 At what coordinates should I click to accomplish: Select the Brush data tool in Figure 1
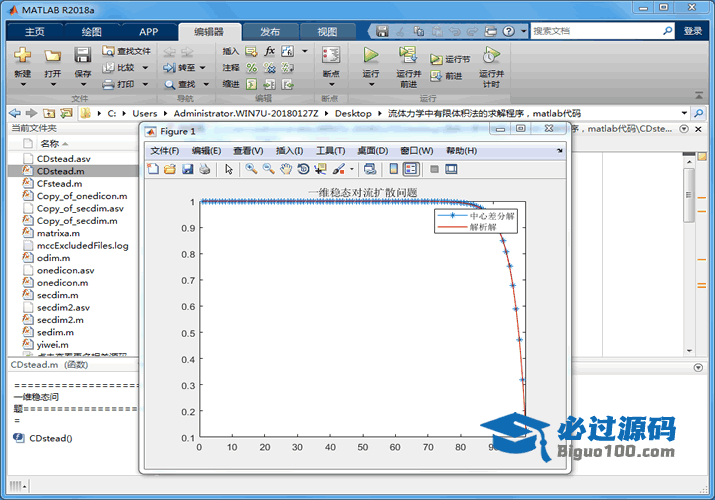pos(338,169)
